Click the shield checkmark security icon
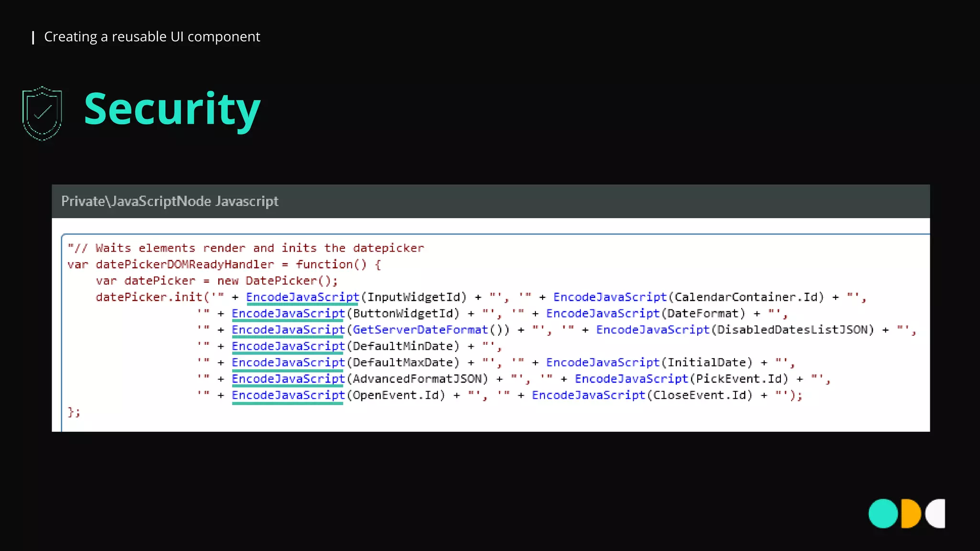Image resolution: width=980 pixels, height=551 pixels. (42, 113)
